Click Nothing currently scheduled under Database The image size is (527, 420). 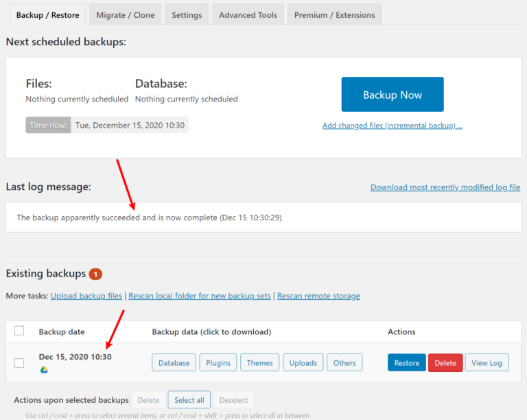187,99
